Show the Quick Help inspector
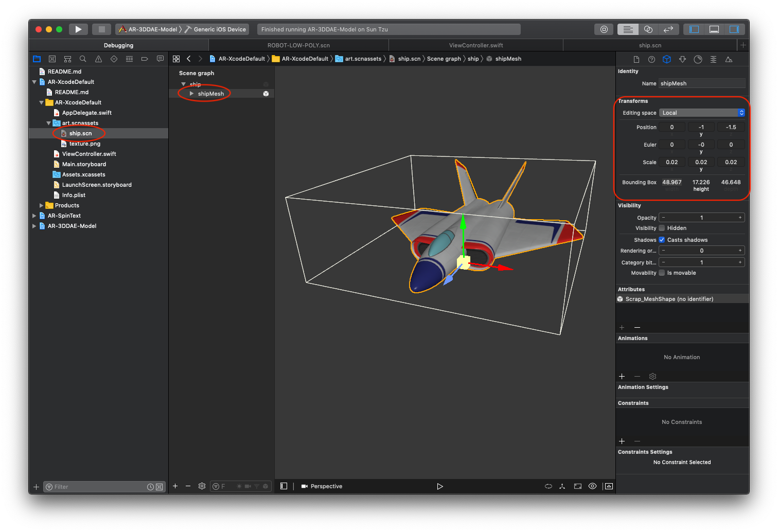 [651, 59]
